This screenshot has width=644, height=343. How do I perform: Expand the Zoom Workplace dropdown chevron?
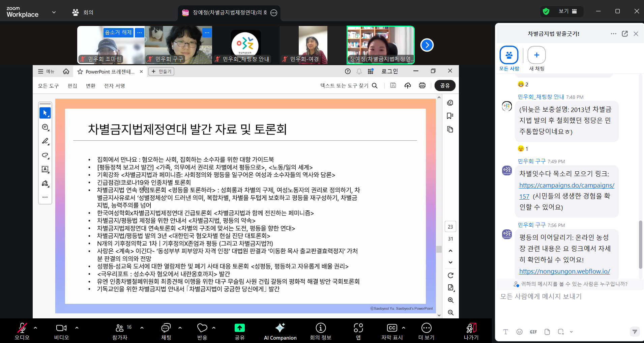tap(54, 12)
